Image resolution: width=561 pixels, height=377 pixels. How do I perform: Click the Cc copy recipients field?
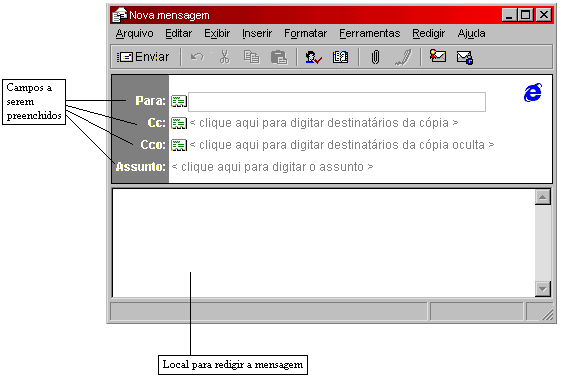(324, 123)
